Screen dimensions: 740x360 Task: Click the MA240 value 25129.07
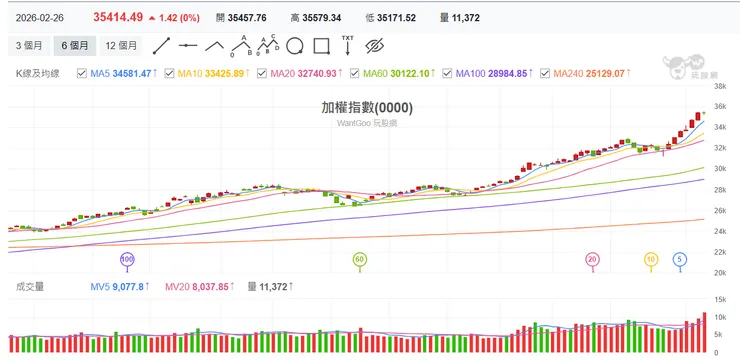pyautogui.click(x=605, y=74)
